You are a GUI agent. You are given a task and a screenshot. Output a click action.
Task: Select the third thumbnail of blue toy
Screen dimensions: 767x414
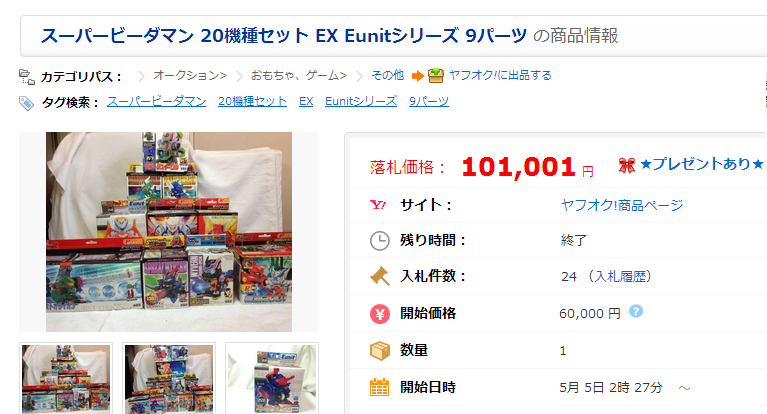pos(272,379)
